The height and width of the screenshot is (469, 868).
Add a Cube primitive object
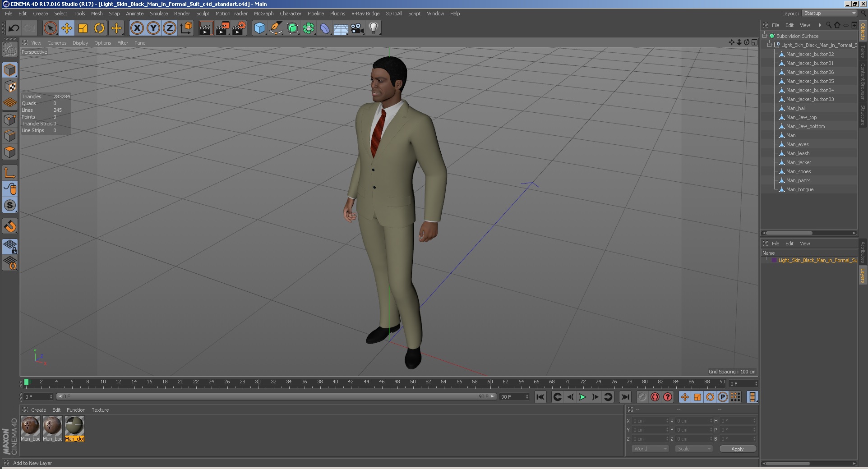259,28
